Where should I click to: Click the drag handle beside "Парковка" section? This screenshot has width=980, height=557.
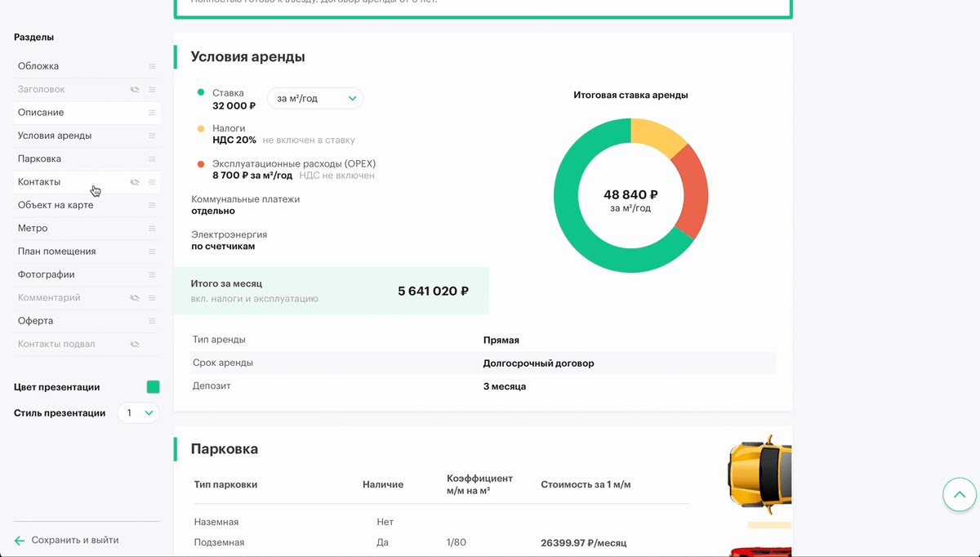click(x=152, y=158)
